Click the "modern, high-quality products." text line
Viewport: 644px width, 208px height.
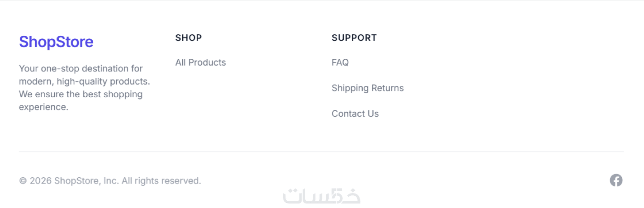[x=84, y=81]
